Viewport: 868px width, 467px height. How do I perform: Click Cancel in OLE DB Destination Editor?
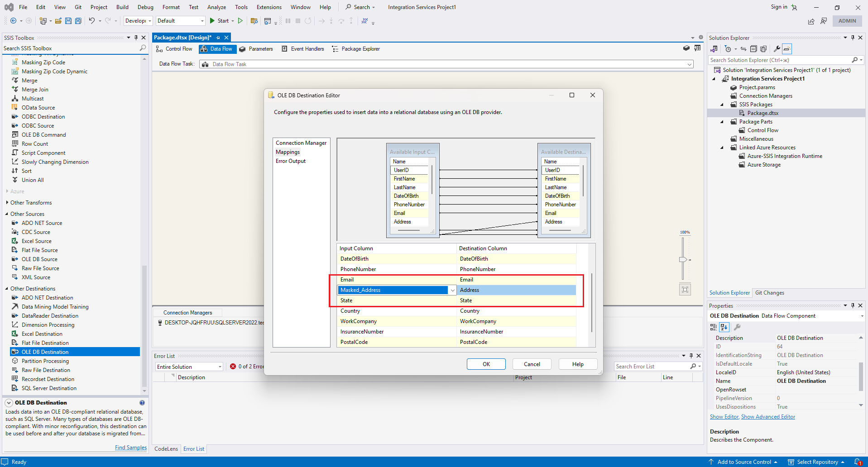(x=532, y=364)
